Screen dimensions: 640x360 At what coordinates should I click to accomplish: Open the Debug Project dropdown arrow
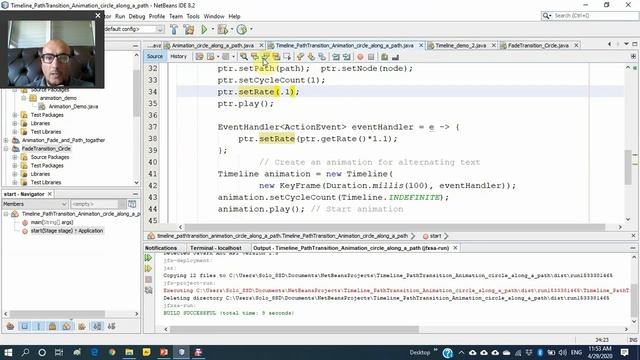pyautogui.click(x=232, y=29)
